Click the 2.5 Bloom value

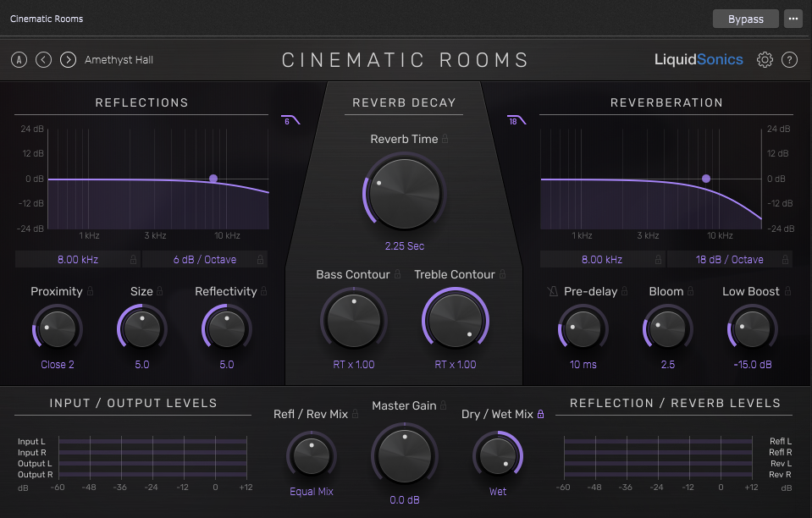668,365
